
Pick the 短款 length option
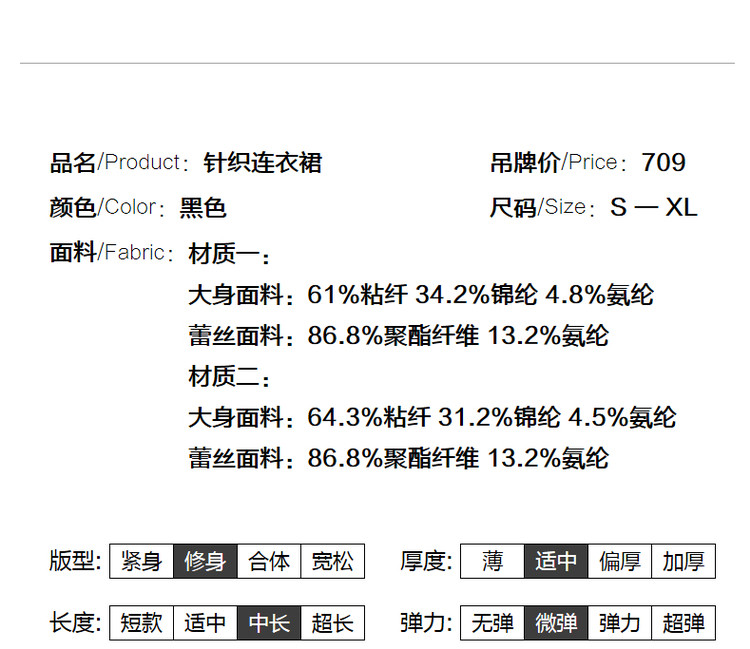pos(141,623)
